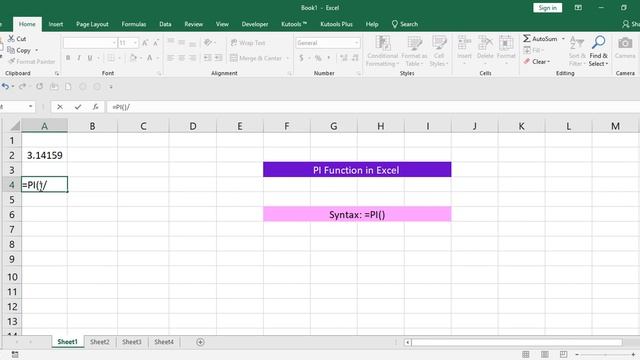Image resolution: width=640 pixels, height=360 pixels.
Task: Click the Search tell-me box
Action: click(405, 24)
